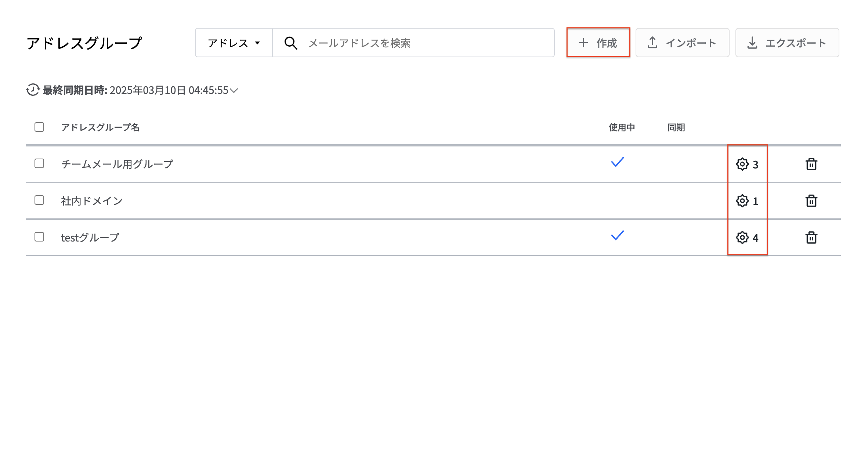The width and height of the screenshot is (868, 461).
Task: Open the testグループ group name
Action: point(90,237)
